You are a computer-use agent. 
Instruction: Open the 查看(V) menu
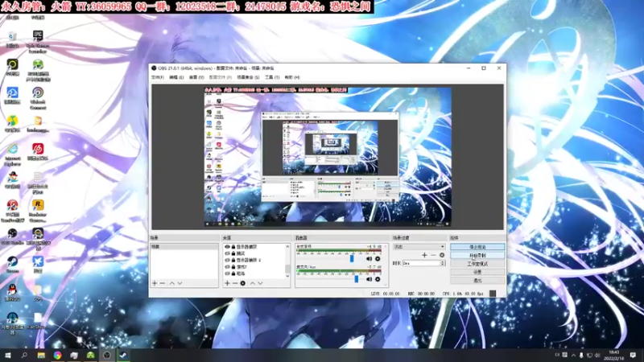tap(196, 77)
